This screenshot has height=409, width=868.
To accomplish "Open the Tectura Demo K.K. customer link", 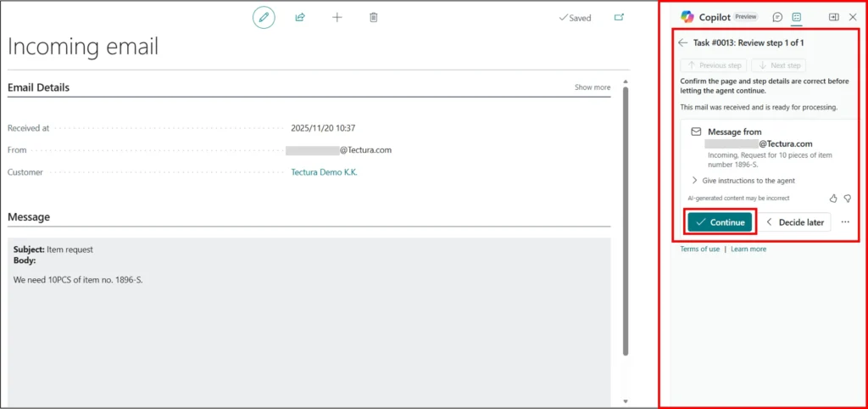I will (x=324, y=172).
